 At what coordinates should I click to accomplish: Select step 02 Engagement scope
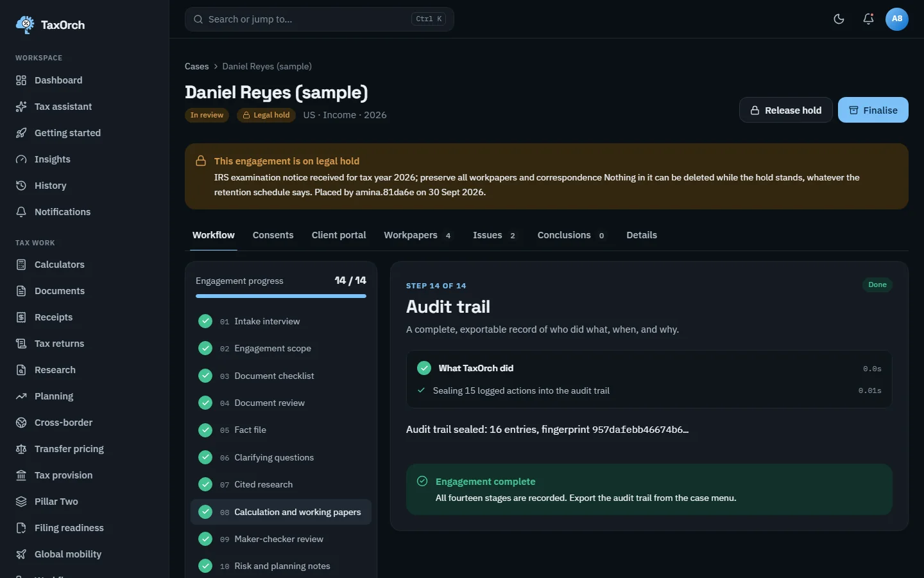pyautogui.click(x=281, y=348)
